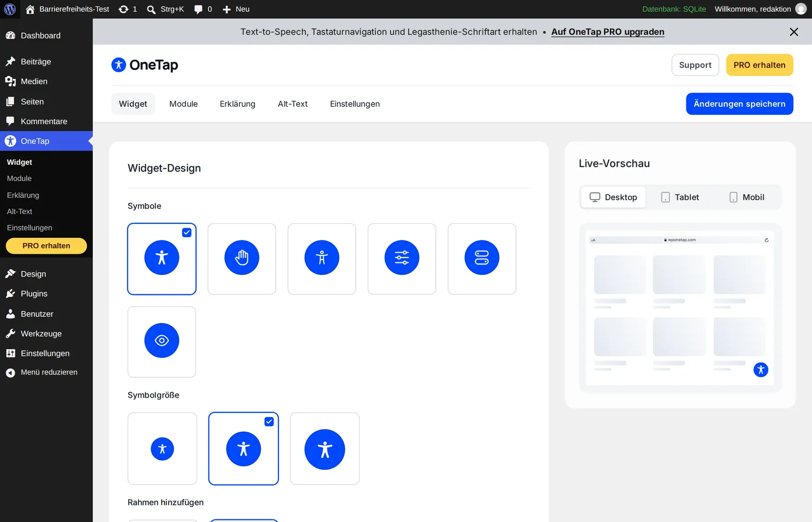Select the eye symbol card
Screen dimensions: 812x522
162,341
